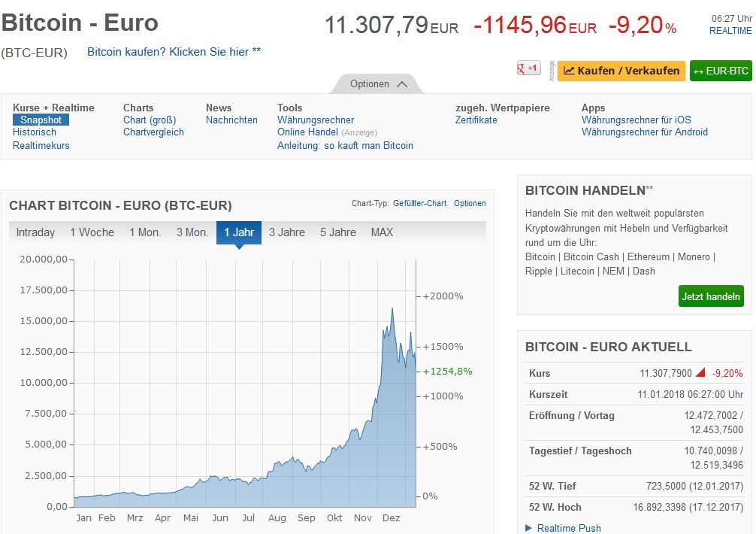The image size is (756, 534).
Task: Change chart type via Gefüllter-Chart
Action: [419, 203]
